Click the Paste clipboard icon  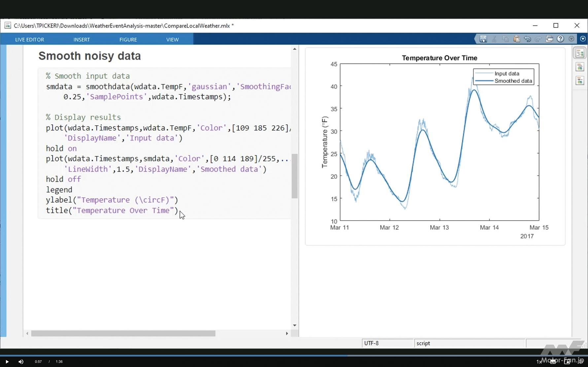pos(516,39)
